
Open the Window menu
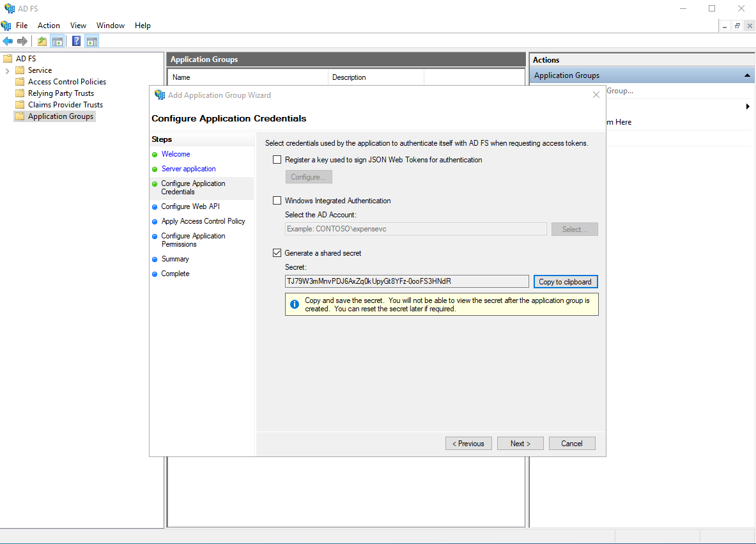click(x=110, y=26)
